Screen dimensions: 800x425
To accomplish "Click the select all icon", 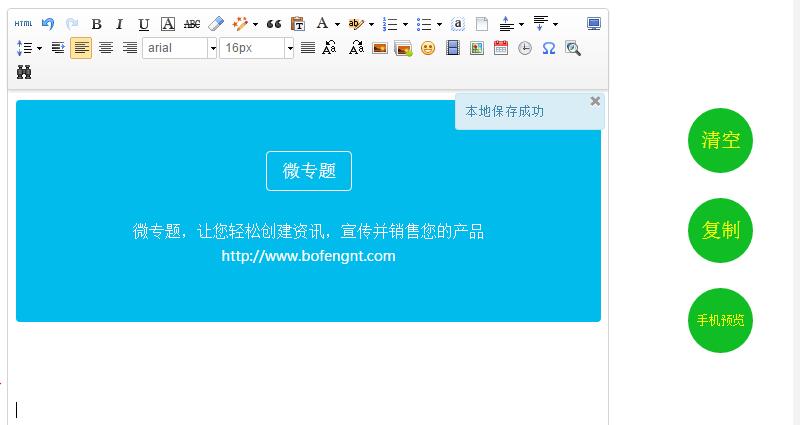I will (458, 24).
